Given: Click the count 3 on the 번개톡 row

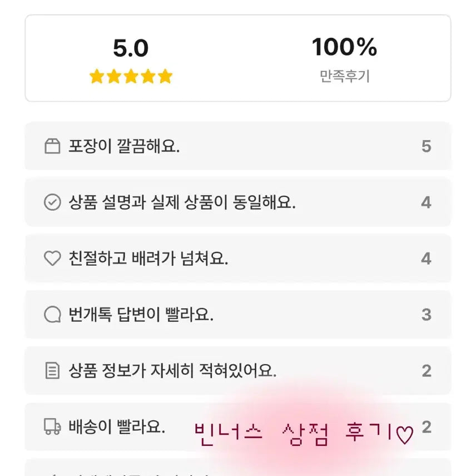Looking at the screenshot, I should (x=426, y=315).
